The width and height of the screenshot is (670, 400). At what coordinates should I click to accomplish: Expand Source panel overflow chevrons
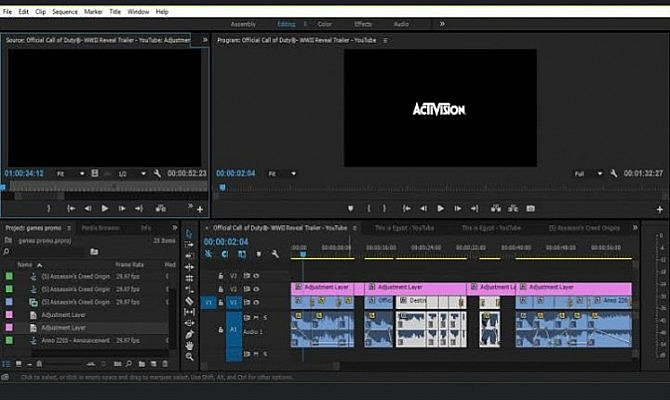205,40
